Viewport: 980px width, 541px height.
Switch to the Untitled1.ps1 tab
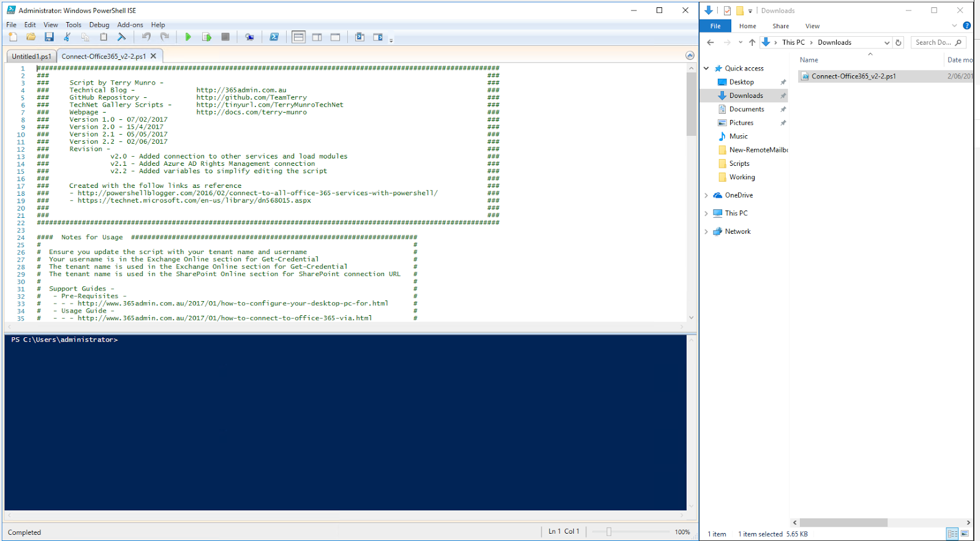(x=31, y=56)
